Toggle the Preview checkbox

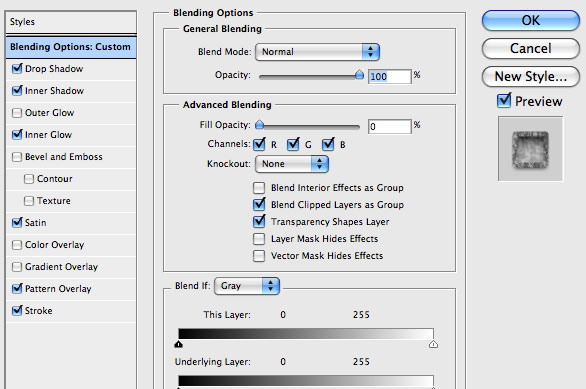(x=504, y=101)
